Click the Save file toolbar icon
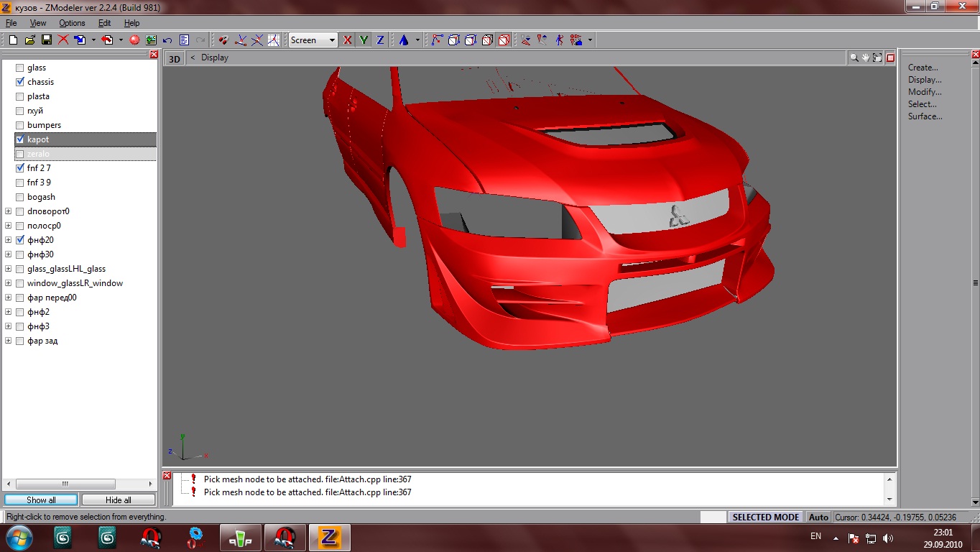Viewport: 980px width, 552px height. click(x=46, y=40)
